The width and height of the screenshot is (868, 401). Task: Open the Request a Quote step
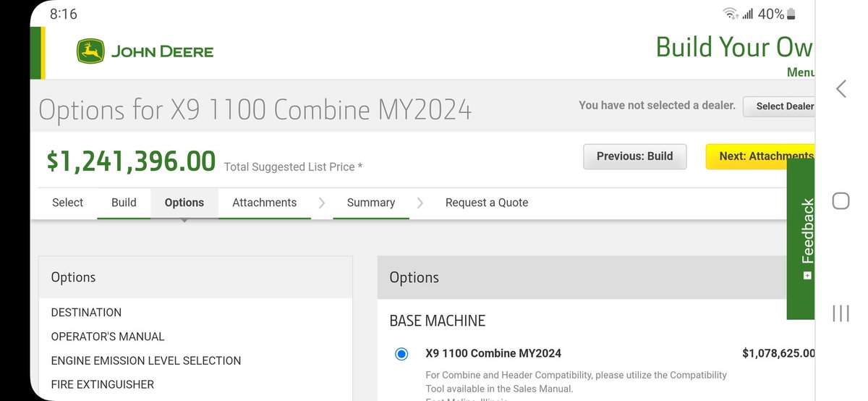pos(487,203)
